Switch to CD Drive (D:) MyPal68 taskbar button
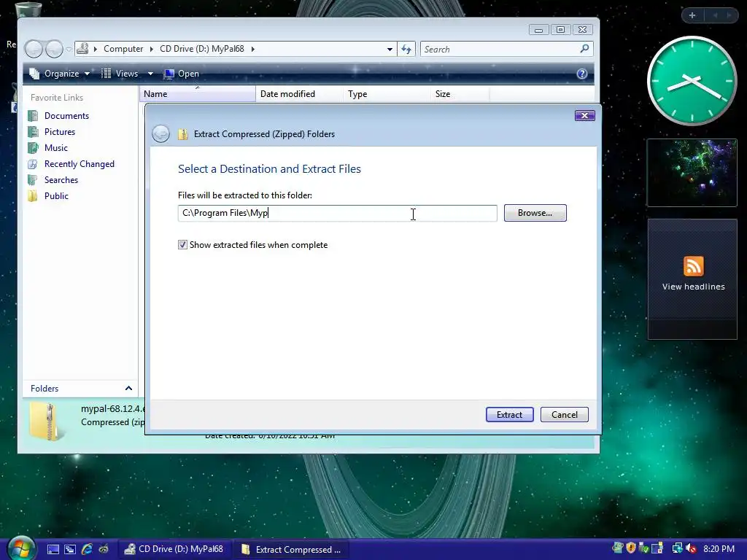The image size is (747, 560). point(174,549)
